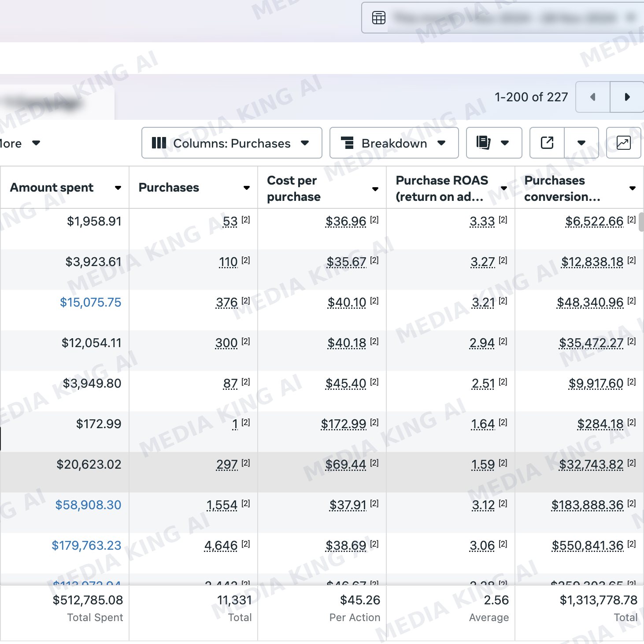Image resolution: width=644 pixels, height=644 pixels.
Task: Click the $15,075.75 amount spent link
Action: (x=90, y=302)
